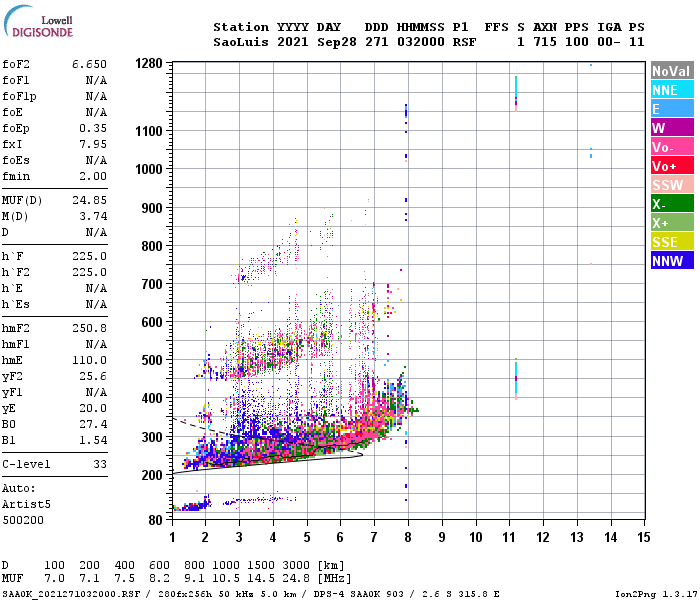The image size is (700, 600).
Task: Click the SaoLuis station name
Action: click(x=241, y=42)
